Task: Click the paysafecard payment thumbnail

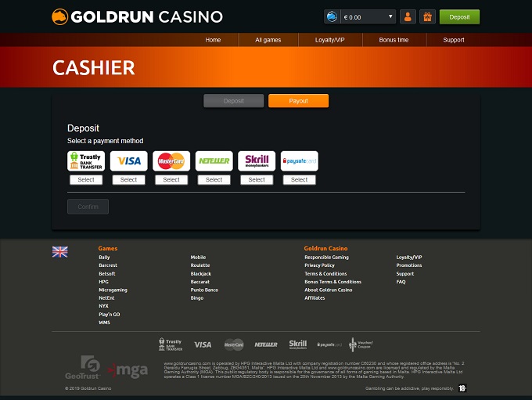Action: click(x=300, y=161)
